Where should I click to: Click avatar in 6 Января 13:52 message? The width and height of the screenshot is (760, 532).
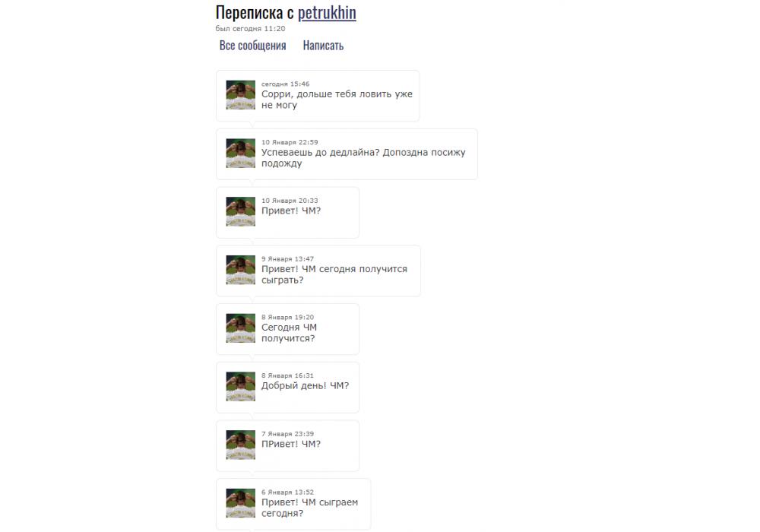(240, 503)
